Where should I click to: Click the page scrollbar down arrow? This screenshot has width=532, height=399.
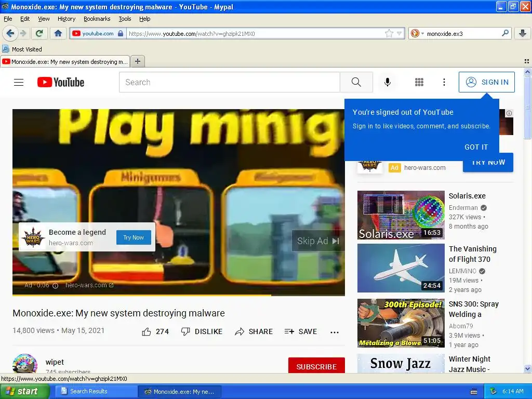point(527,368)
